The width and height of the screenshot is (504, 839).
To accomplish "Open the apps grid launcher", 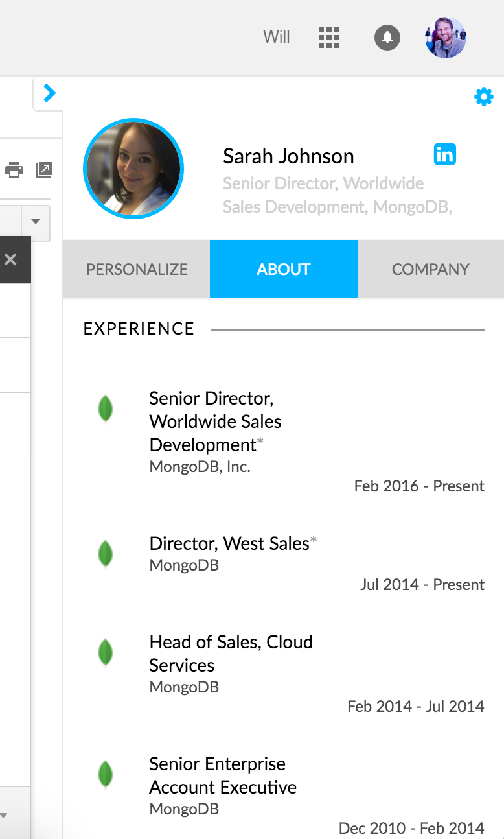I will [329, 38].
